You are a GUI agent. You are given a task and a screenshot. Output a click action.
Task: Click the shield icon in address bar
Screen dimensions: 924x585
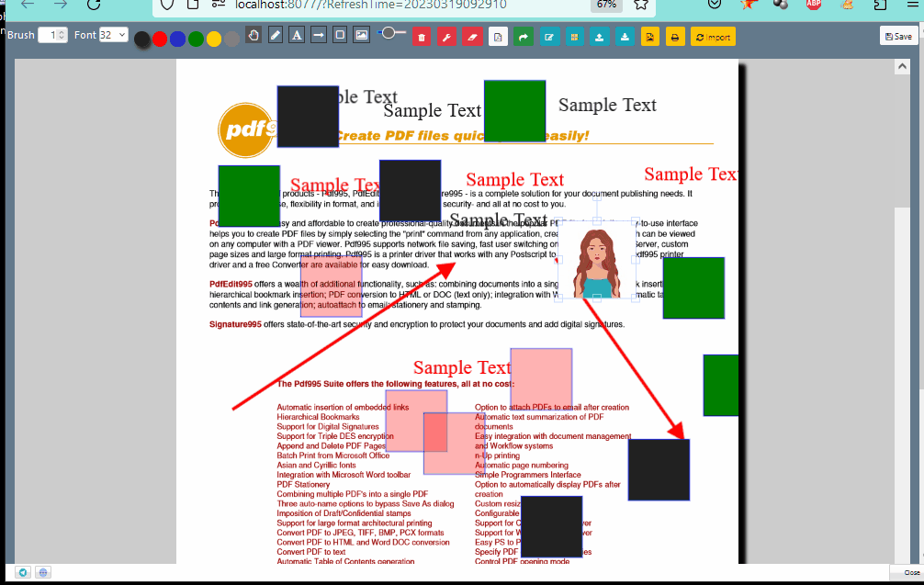click(167, 5)
